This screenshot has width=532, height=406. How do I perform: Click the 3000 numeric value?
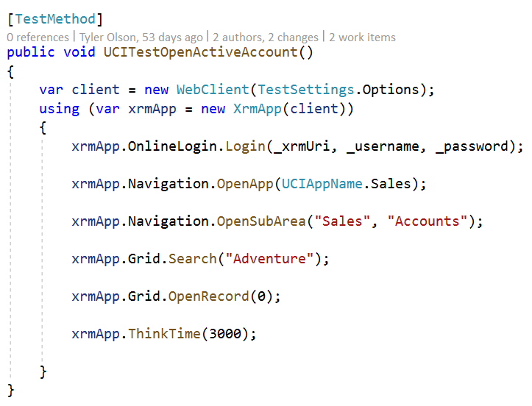225,334
